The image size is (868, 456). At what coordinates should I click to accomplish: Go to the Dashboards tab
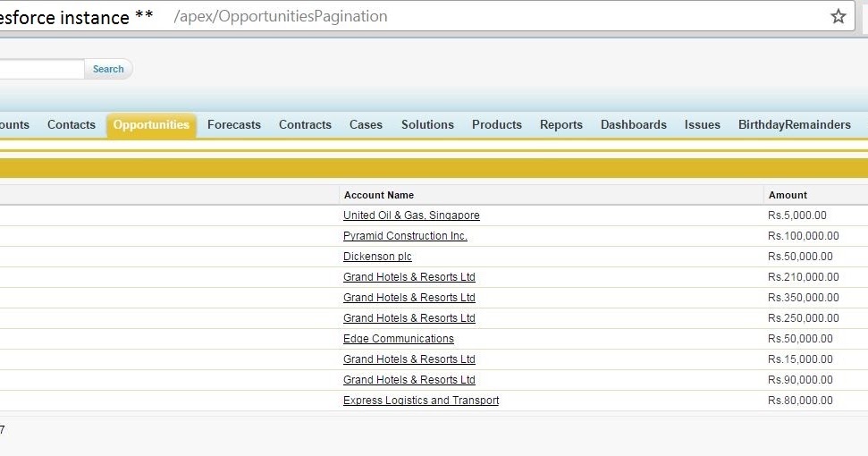(634, 124)
